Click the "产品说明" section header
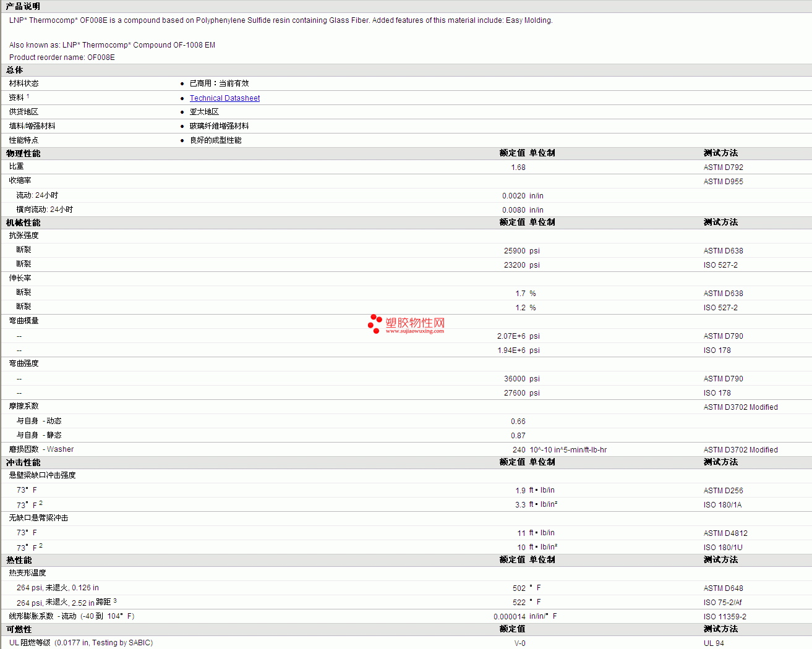This screenshot has width=812, height=649. point(23,6)
